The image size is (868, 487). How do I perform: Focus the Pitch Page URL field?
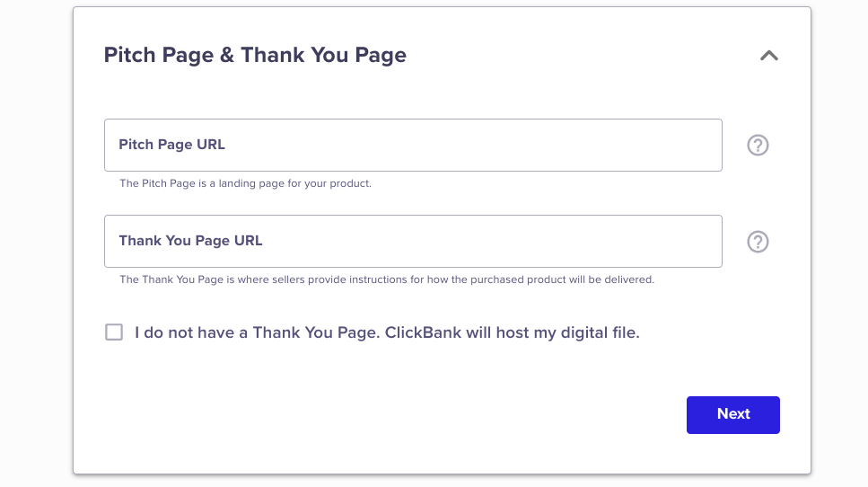coord(413,146)
